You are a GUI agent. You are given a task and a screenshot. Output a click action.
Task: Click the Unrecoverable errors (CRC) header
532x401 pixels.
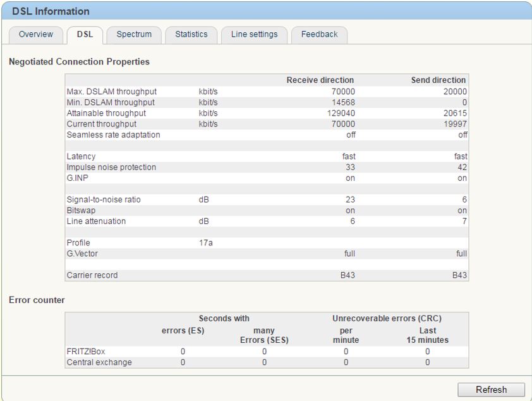pyautogui.click(x=387, y=318)
